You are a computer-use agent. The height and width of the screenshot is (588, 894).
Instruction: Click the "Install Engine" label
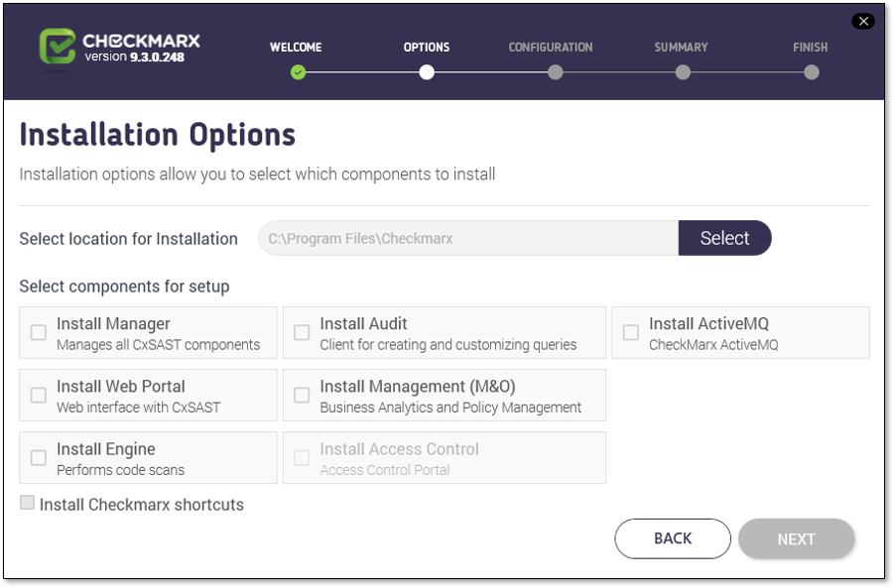[x=106, y=449]
